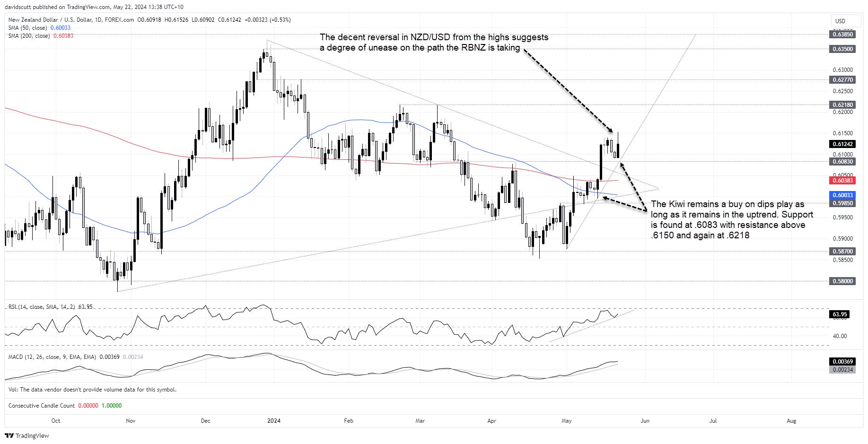Click the SMA 200 value 0.60383 in legend
Screen dimensions: 868x444
tap(63, 36)
